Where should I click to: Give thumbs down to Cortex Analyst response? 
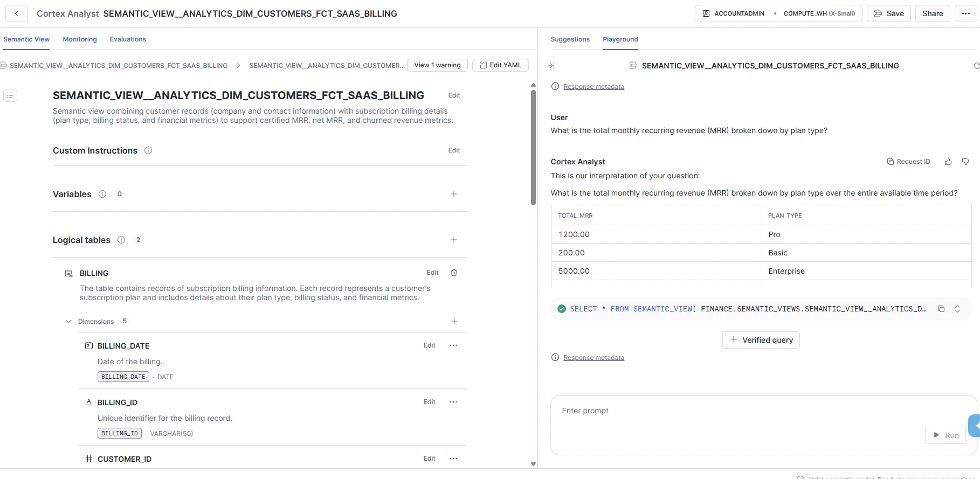click(965, 162)
